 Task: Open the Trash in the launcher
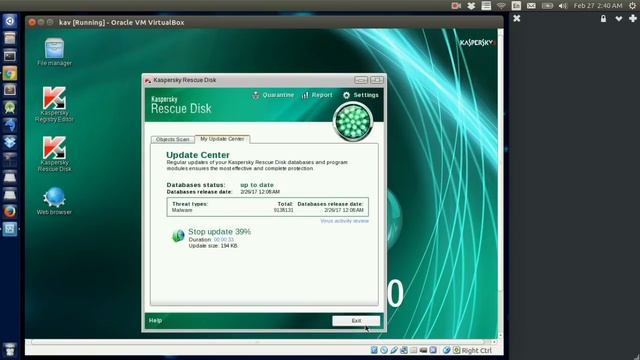pos(10,350)
